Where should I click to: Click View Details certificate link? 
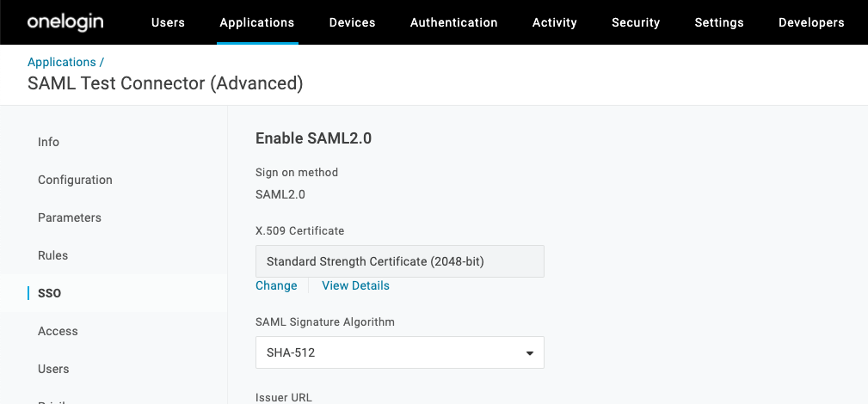coord(355,285)
